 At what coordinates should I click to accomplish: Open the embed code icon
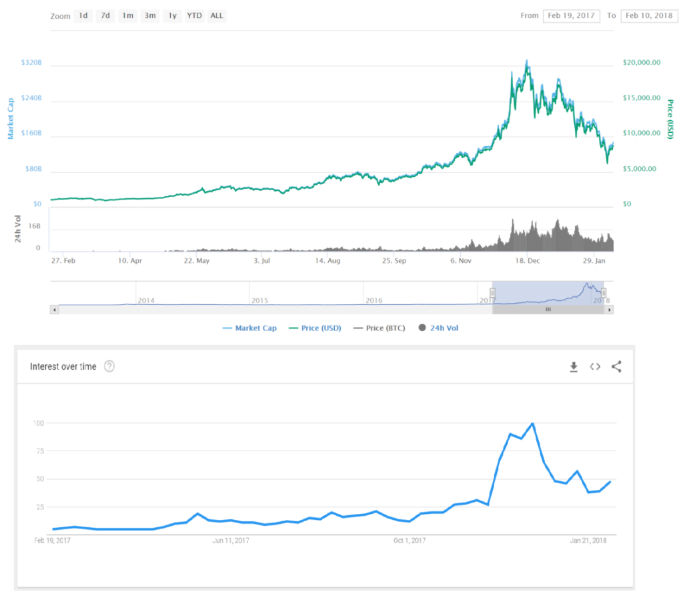tap(595, 366)
